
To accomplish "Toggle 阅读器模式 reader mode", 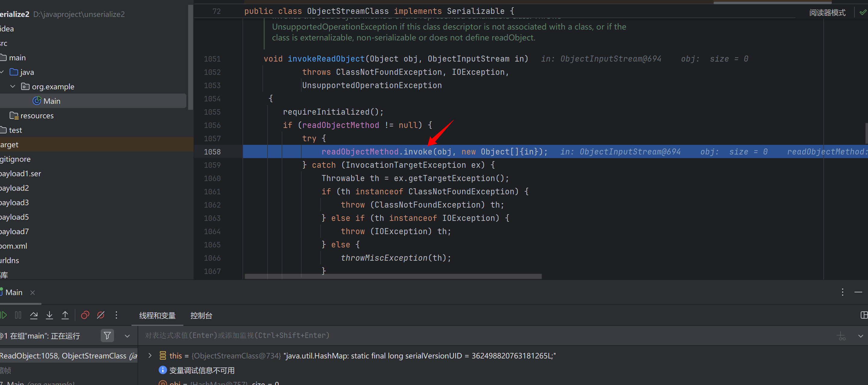I will 827,13.
